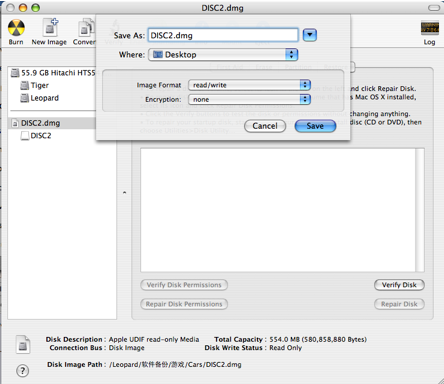
Task: Click the Verify Disk button
Action: (399, 285)
